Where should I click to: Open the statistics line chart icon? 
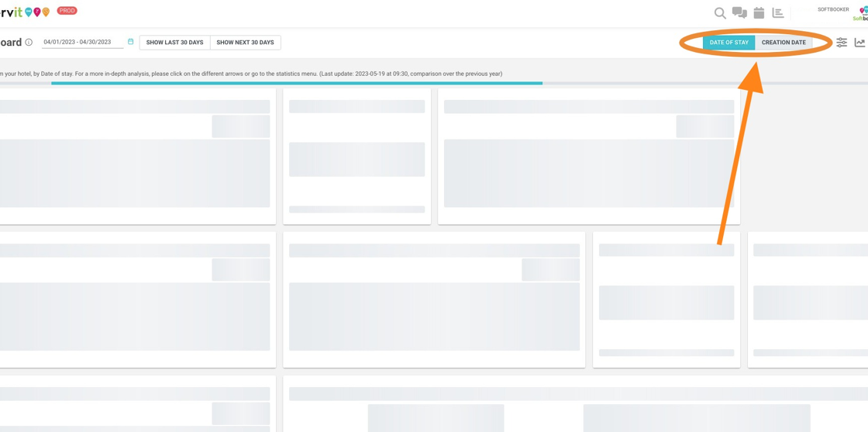pos(859,43)
